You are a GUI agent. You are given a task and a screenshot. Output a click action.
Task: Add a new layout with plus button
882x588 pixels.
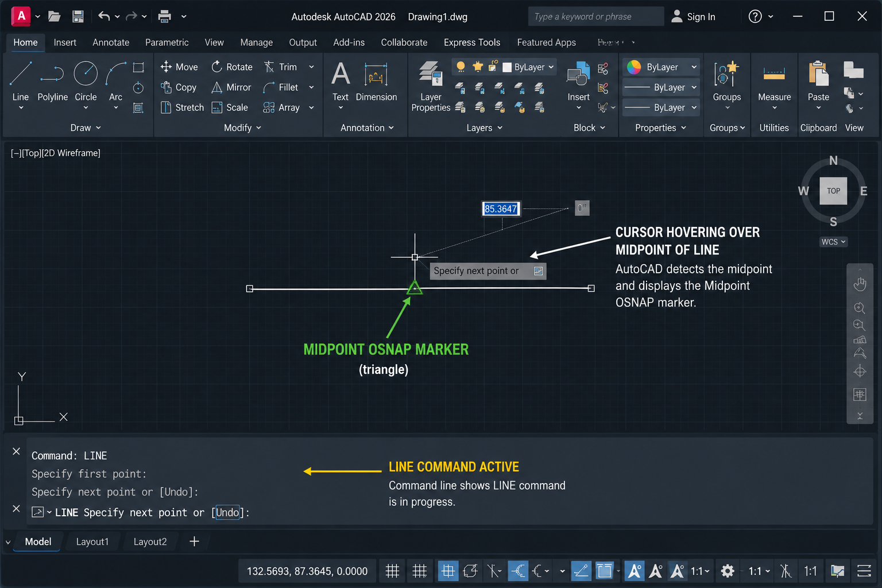click(194, 541)
